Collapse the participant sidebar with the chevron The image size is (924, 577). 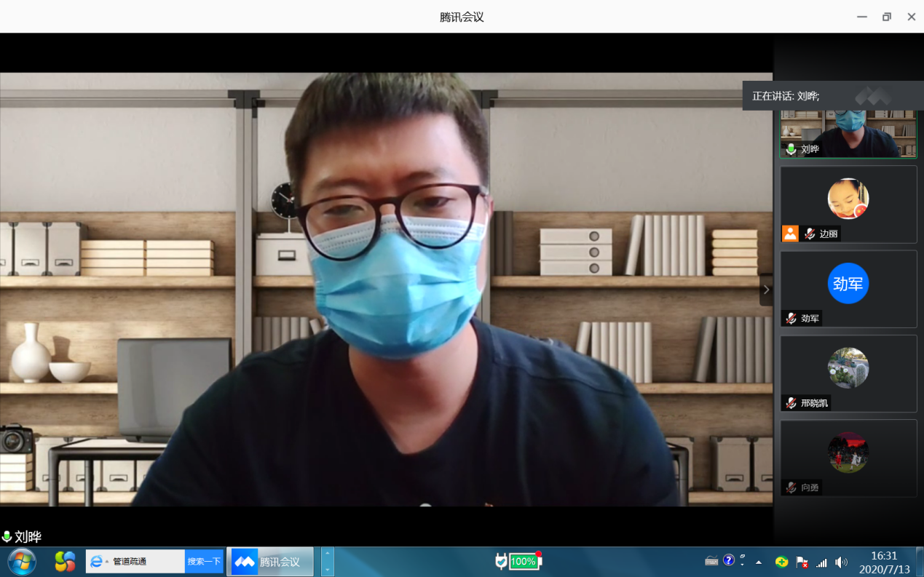(765, 290)
